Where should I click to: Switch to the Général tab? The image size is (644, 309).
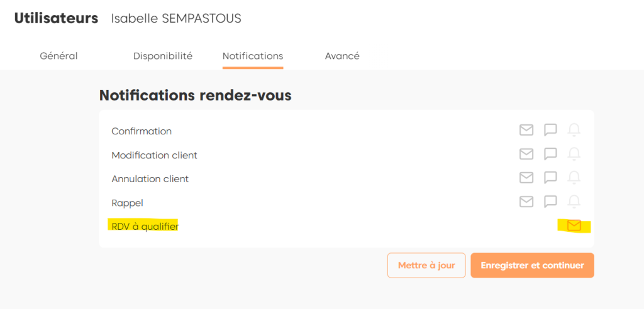pyautogui.click(x=58, y=56)
